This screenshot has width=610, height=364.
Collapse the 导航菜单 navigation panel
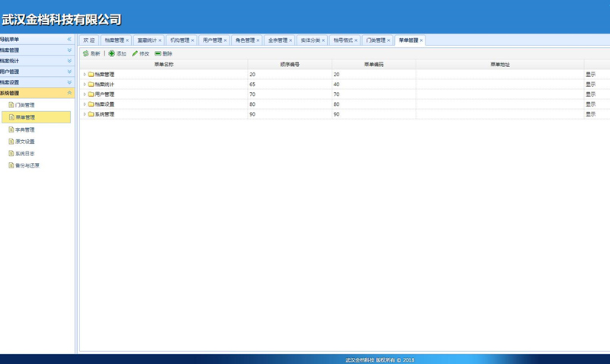coord(69,40)
